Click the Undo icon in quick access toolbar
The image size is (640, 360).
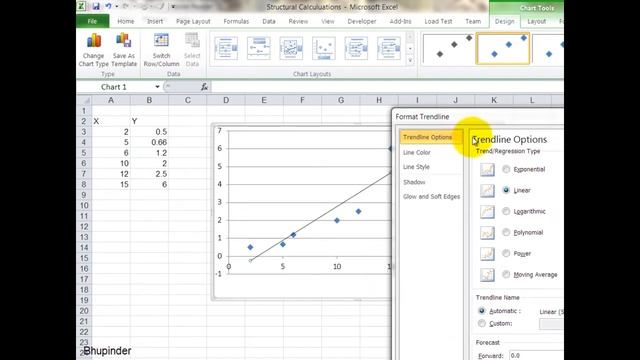[x=108, y=6]
